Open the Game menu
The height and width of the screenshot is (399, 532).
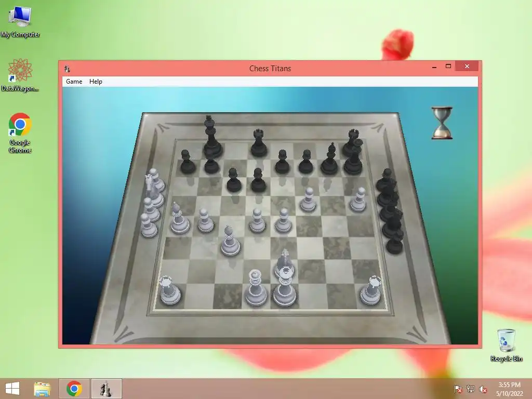click(74, 82)
